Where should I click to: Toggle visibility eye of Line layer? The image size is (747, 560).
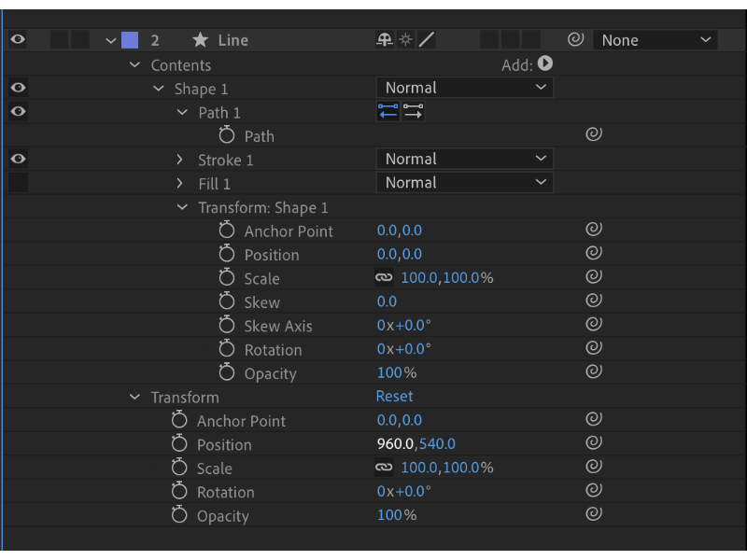click(18, 39)
